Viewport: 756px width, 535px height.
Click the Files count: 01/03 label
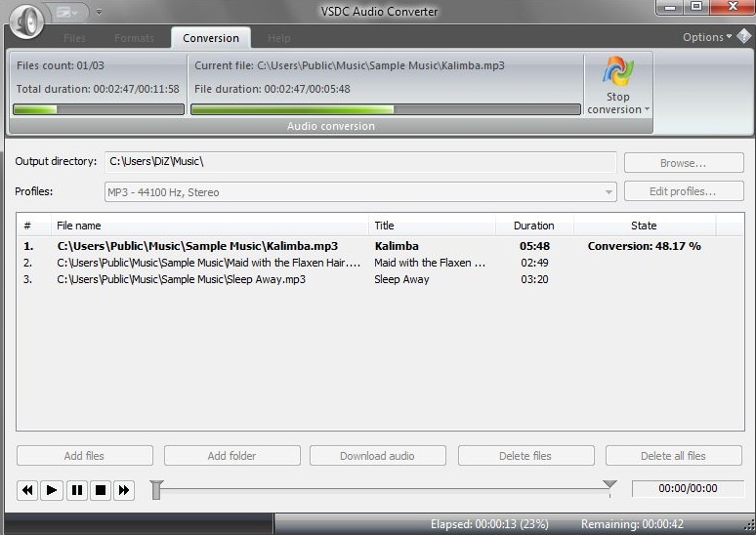point(61,65)
